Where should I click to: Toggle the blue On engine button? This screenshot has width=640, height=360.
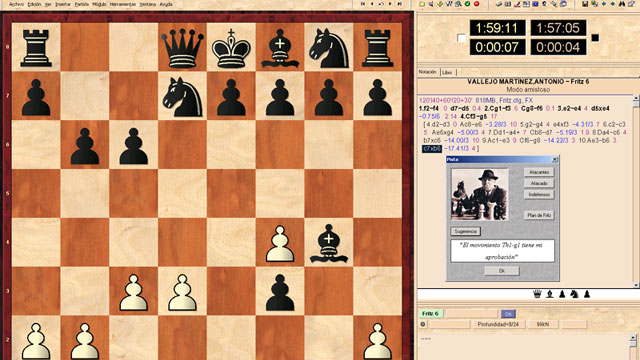pyautogui.click(x=508, y=313)
